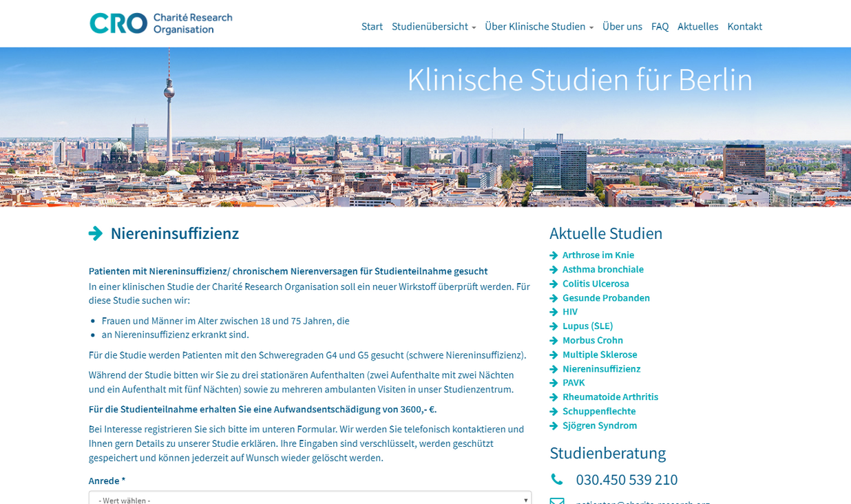The height and width of the screenshot is (504, 851).
Task: Click arrow icon beside Colitis Ulcerosa
Action: (554, 284)
